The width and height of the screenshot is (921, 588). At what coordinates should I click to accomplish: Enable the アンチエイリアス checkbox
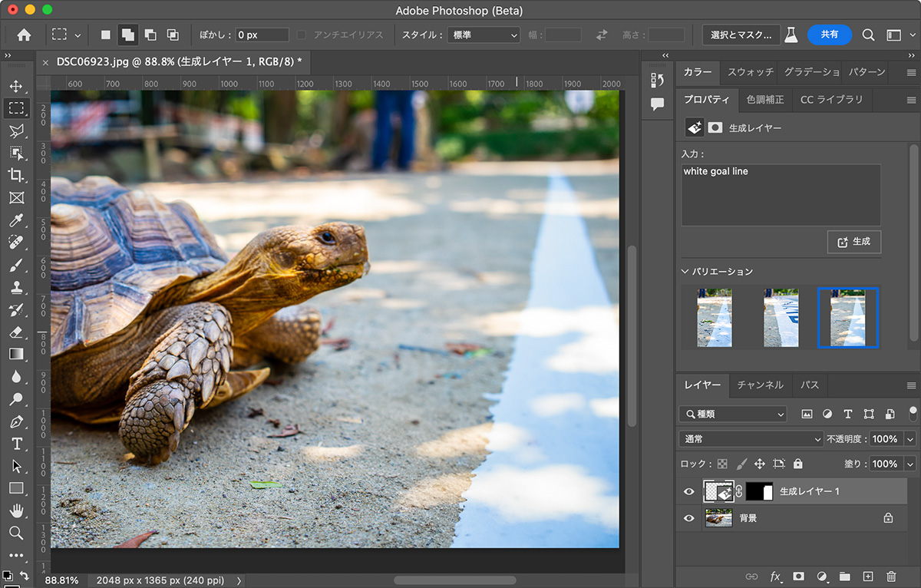(299, 34)
